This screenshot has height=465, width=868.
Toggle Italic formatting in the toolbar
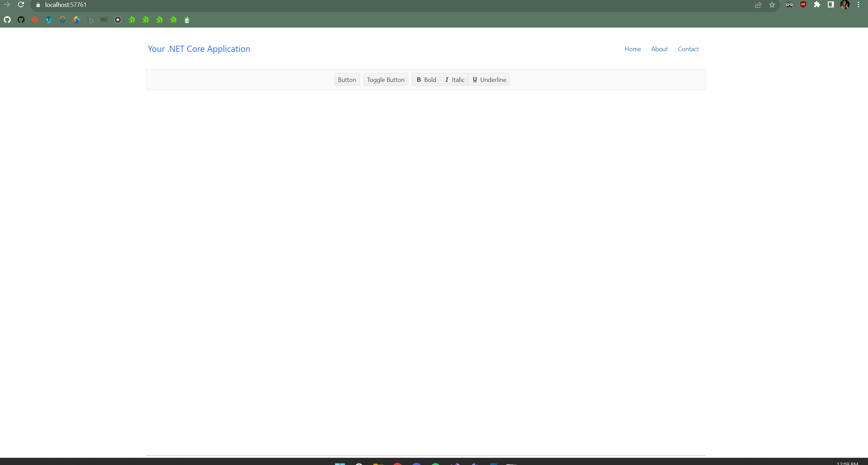454,80
